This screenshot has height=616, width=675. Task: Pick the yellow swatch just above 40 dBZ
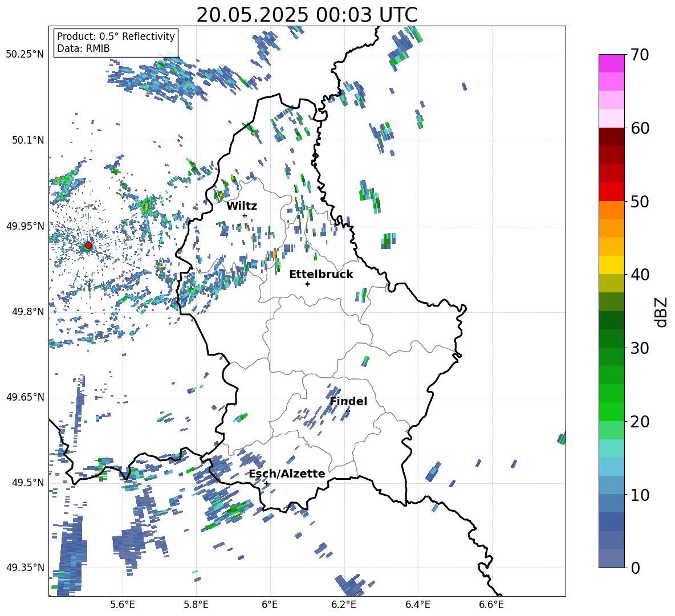pyautogui.click(x=611, y=265)
